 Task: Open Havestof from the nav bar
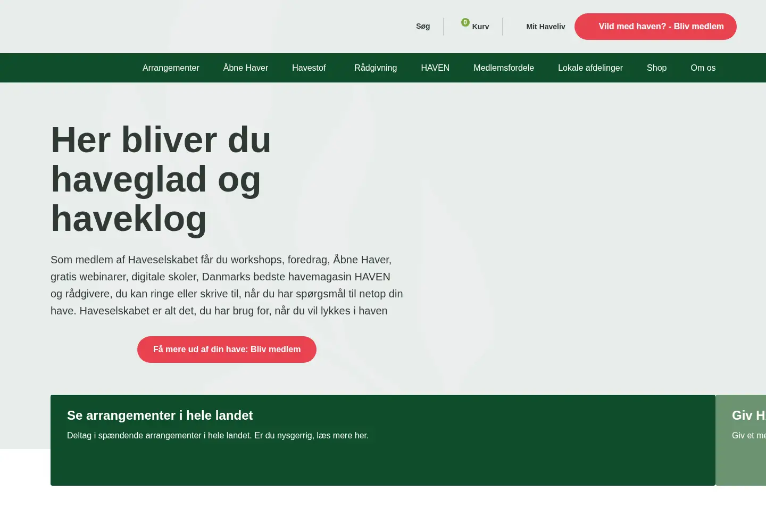(x=309, y=68)
